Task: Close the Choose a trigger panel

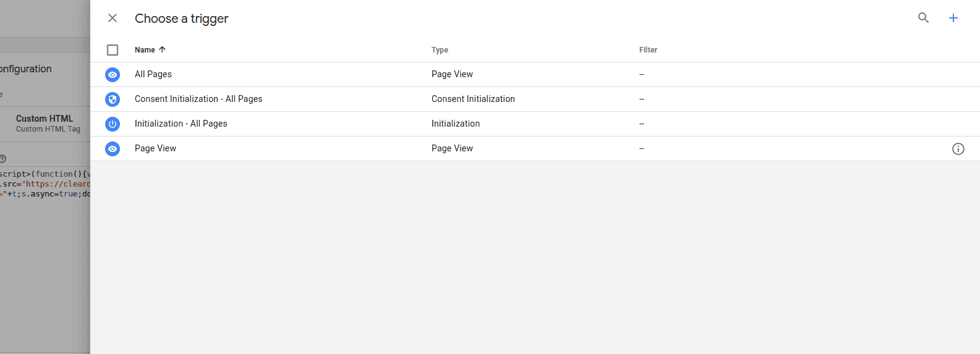Action: [x=113, y=19]
